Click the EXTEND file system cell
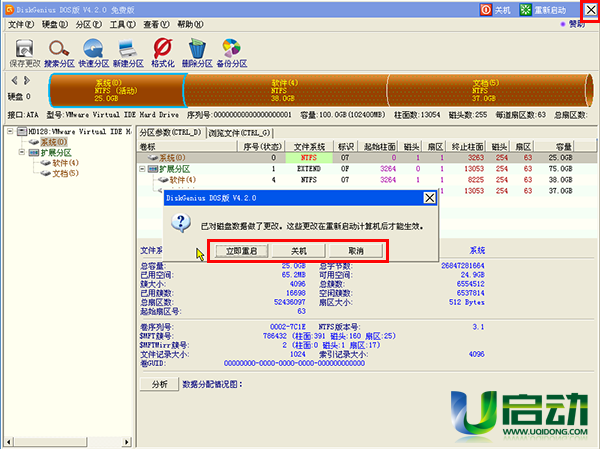 tap(309, 169)
